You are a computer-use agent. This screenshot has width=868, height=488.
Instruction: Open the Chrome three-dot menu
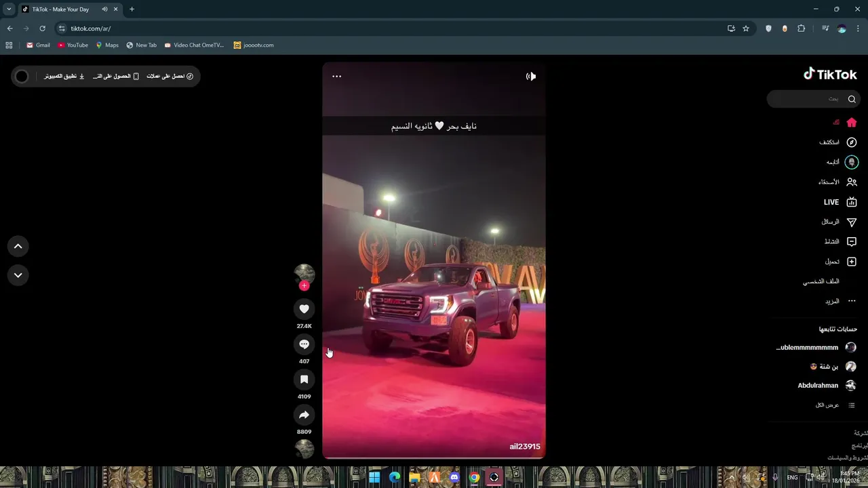tap(858, 28)
